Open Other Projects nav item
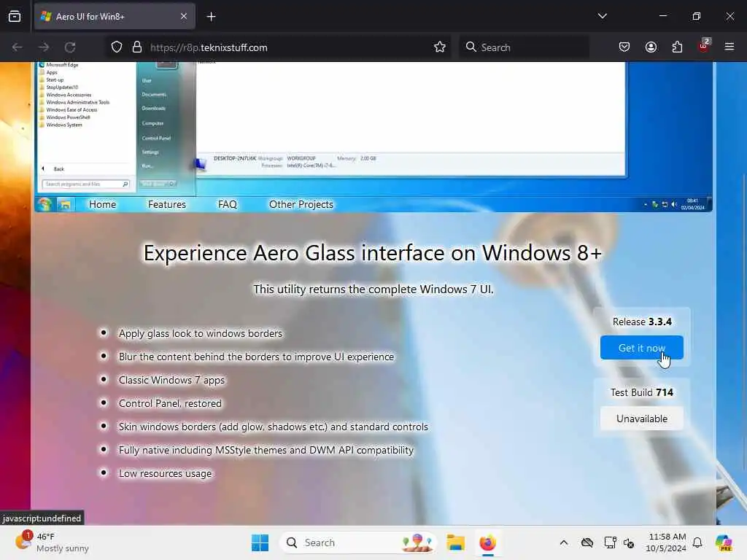The image size is (747, 560). [x=301, y=204]
